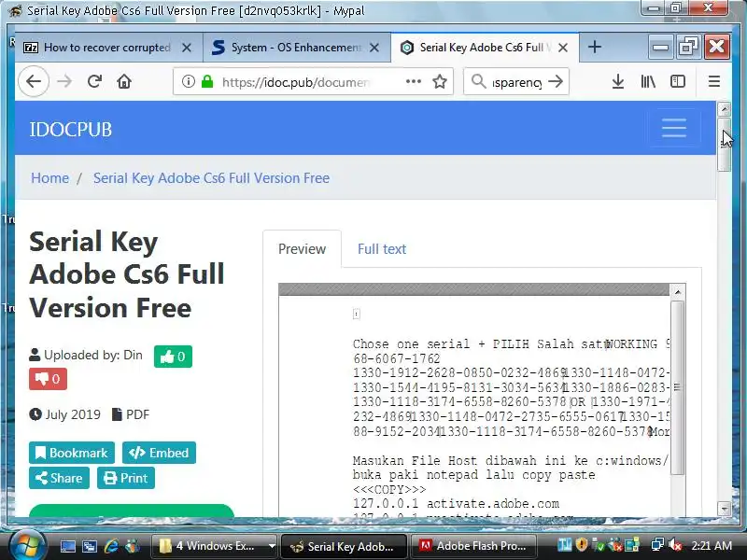Open '4 Windows Ex...' taskbar group
Screen dimensions: 747x560
click(x=215, y=546)
